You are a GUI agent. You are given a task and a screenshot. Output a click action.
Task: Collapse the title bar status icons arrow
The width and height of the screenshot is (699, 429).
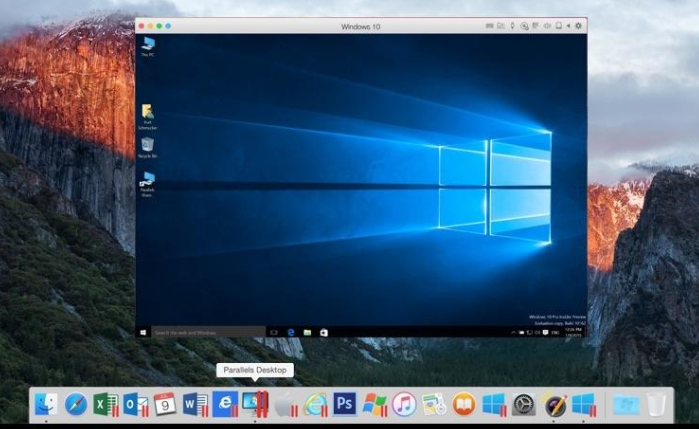[568, 26]
